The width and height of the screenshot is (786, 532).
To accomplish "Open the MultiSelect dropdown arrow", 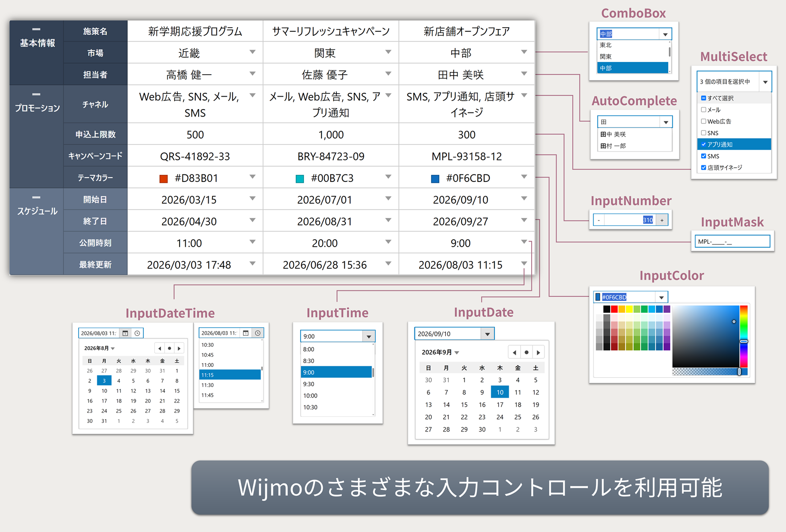I will tap(765, 82).
